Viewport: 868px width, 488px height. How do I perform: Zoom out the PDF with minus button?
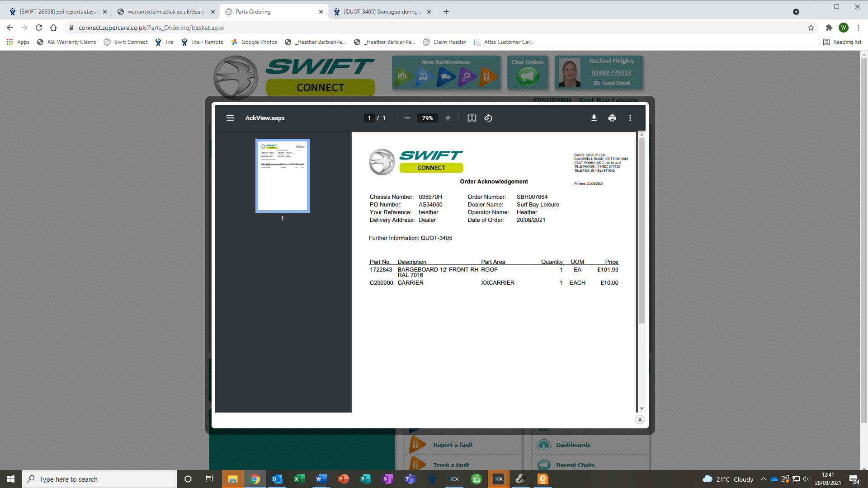point(407,118)
